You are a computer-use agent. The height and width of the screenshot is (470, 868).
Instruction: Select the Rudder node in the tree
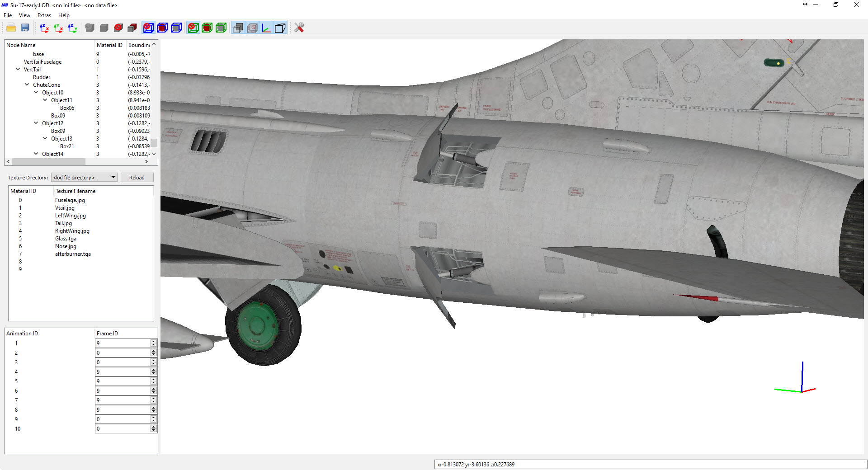click(42, 77)
